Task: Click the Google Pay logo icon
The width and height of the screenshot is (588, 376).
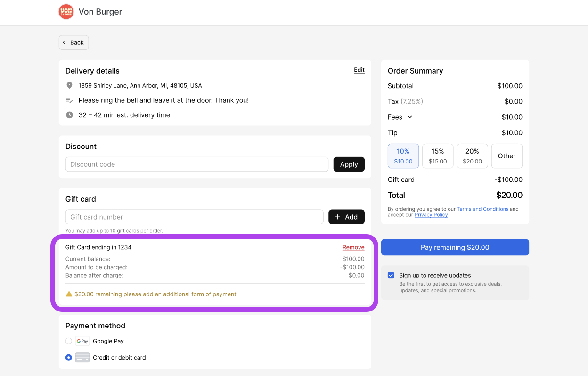Action: 82,341
